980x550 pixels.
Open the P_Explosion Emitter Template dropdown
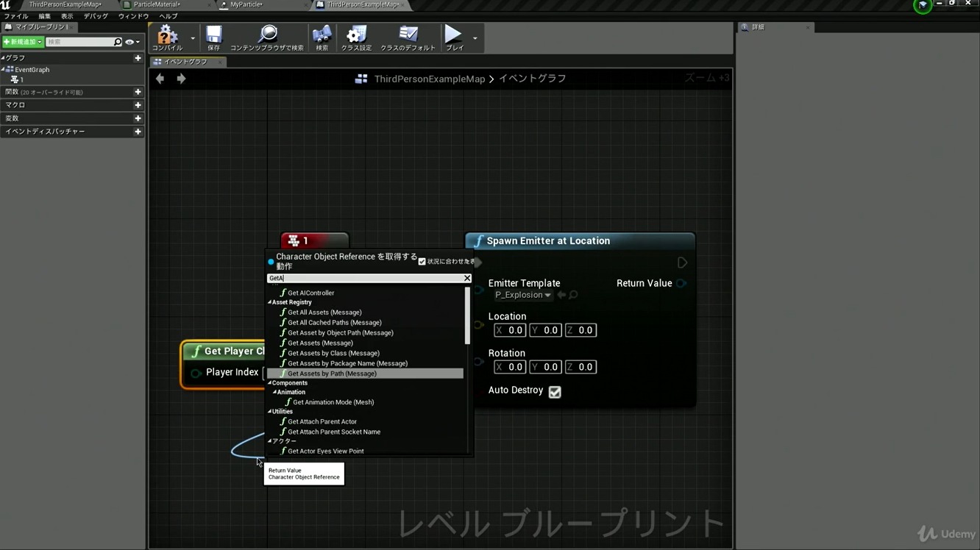coord(523,295)
